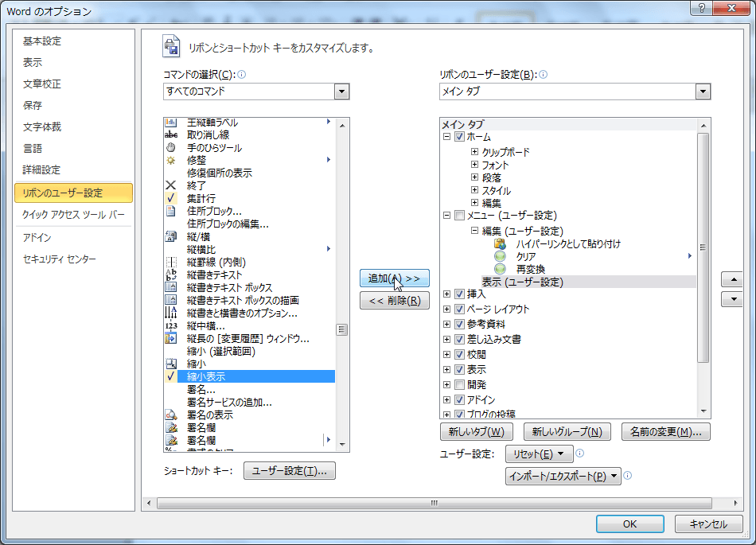Expand the クリップボード group
This screenshot has height=545, width=756.
[474, 152]
